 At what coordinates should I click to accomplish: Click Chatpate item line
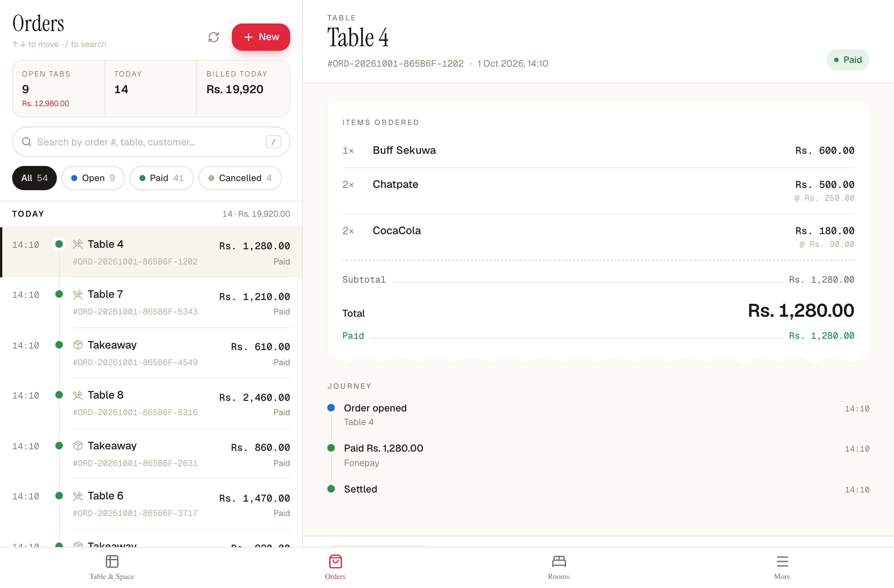[598, 191]
